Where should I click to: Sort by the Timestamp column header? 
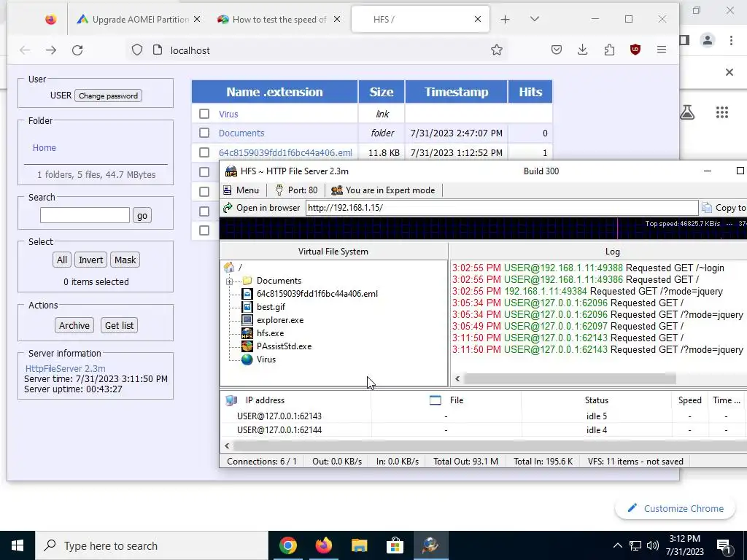click(457, 91)
